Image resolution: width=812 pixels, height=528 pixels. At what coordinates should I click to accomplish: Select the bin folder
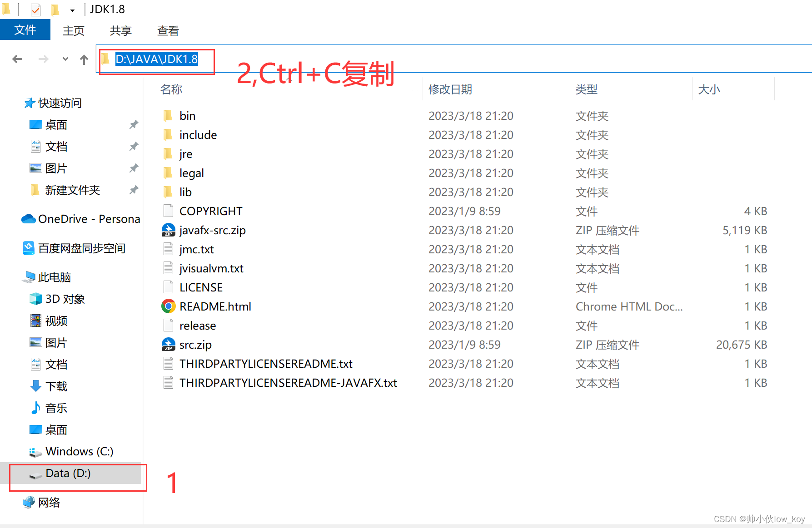pos(187,116)
